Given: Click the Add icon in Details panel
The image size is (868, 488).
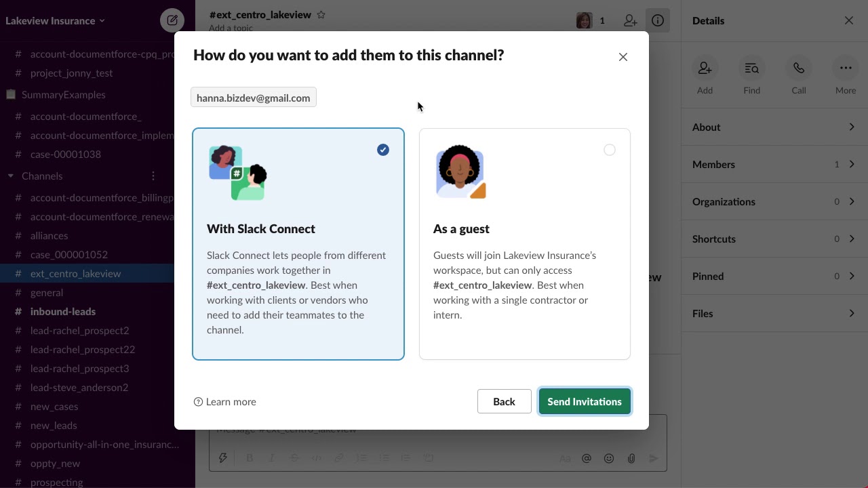Looking at the screenshot, I should (x=705, y=68).
